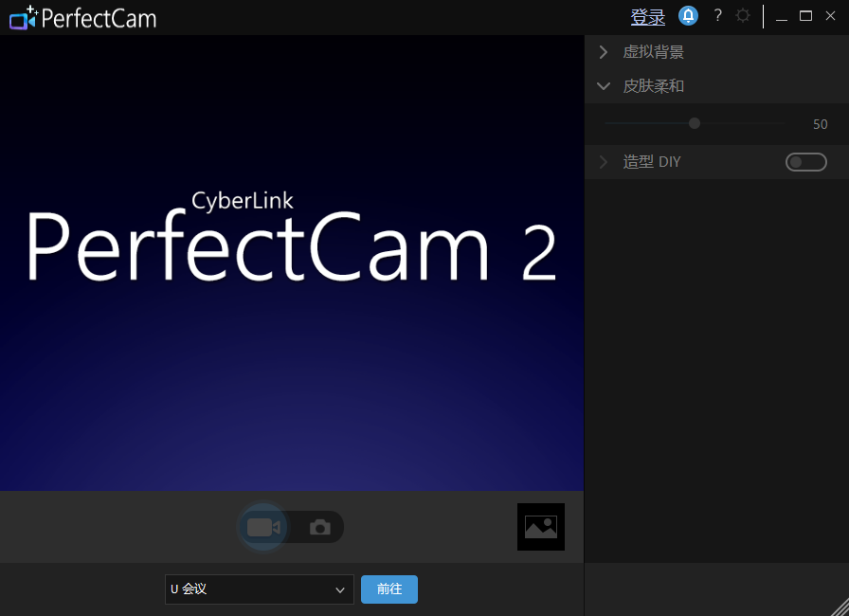
Task: Expand the 造型 DIY section
Action: click(x=604, y=162)
